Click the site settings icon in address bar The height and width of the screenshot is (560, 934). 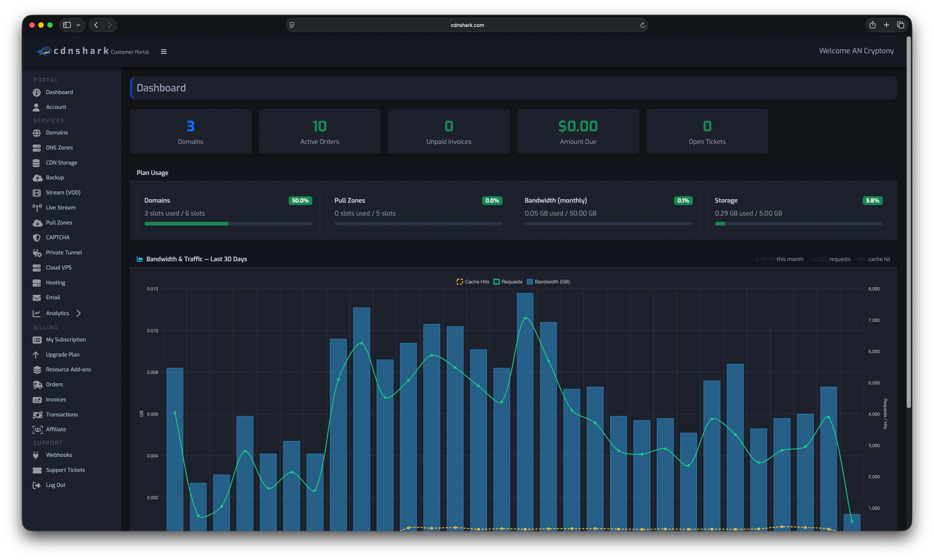coord(292,25)
